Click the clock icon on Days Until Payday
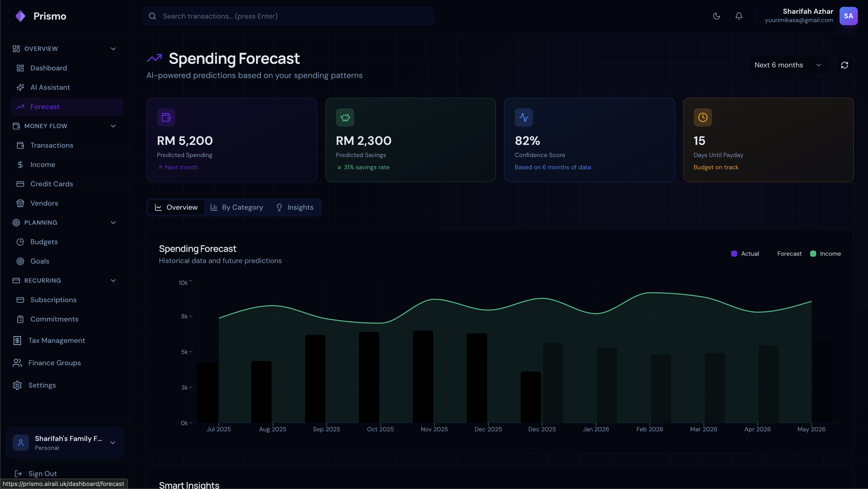The height and width of the screenshot is (489, 868). (703, 117)
